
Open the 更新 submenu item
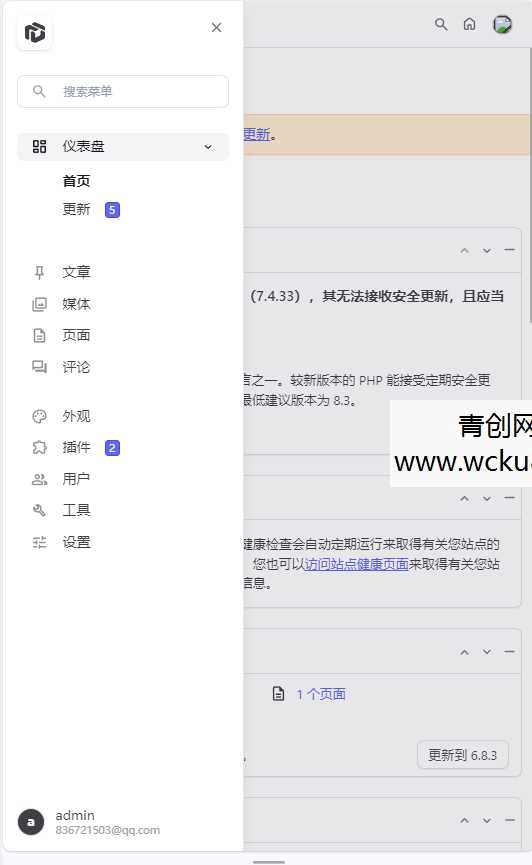(76, 210)
